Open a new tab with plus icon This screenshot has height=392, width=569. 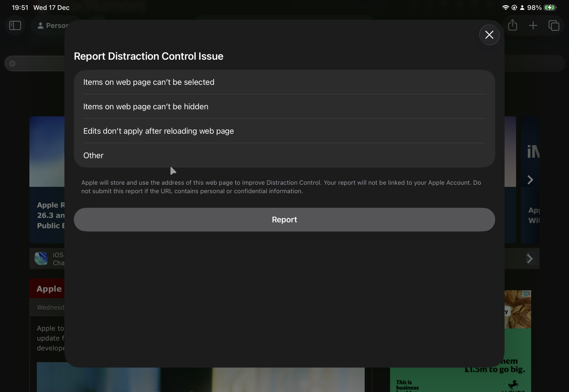point(533,26)
